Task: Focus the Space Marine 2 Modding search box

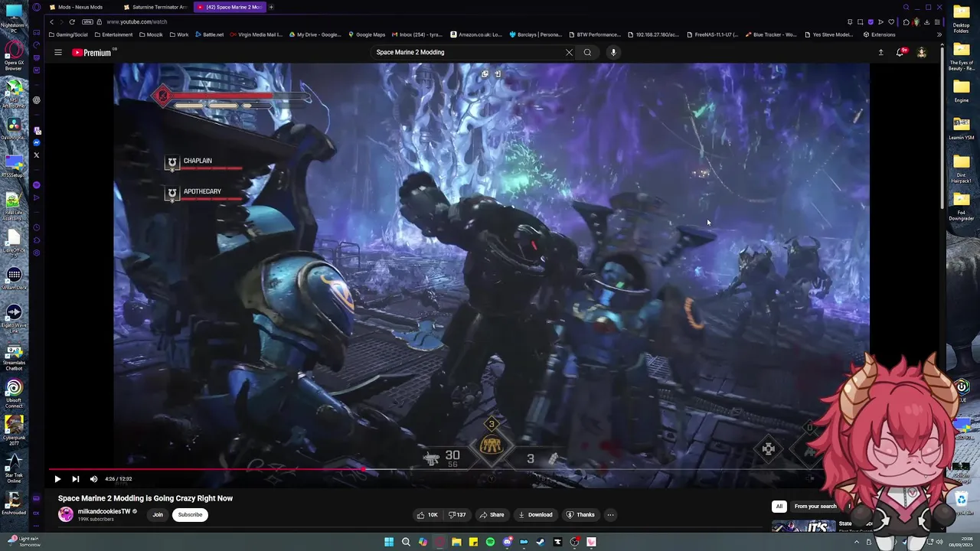Action: [x=467, y=52]
